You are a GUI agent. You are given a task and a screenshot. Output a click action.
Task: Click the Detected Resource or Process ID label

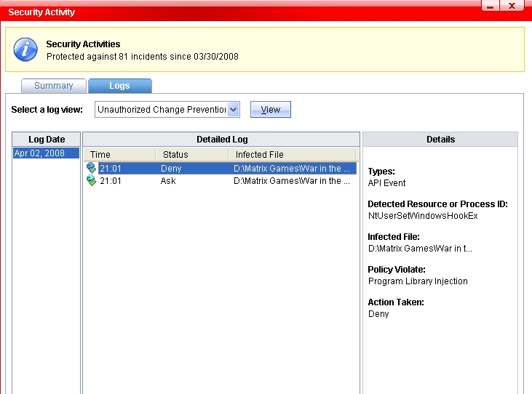[437, 204]
